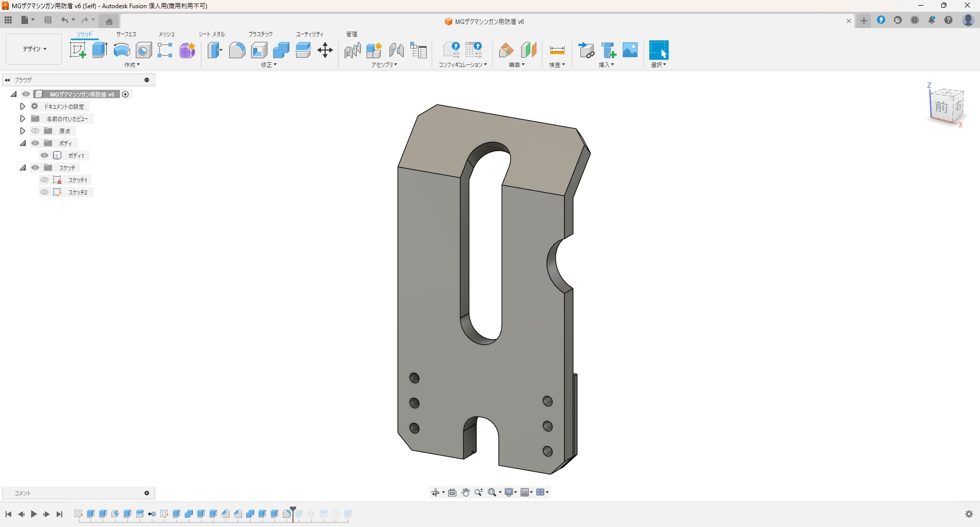980x527 pixels.
Task: Toggle visibility of the 原点 folder
Action: [35, 131]
